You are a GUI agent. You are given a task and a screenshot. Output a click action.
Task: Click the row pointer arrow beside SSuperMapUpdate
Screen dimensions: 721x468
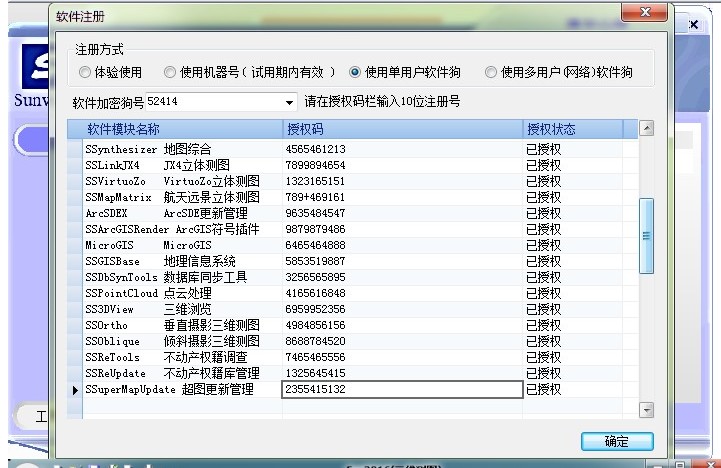(75, 389)
